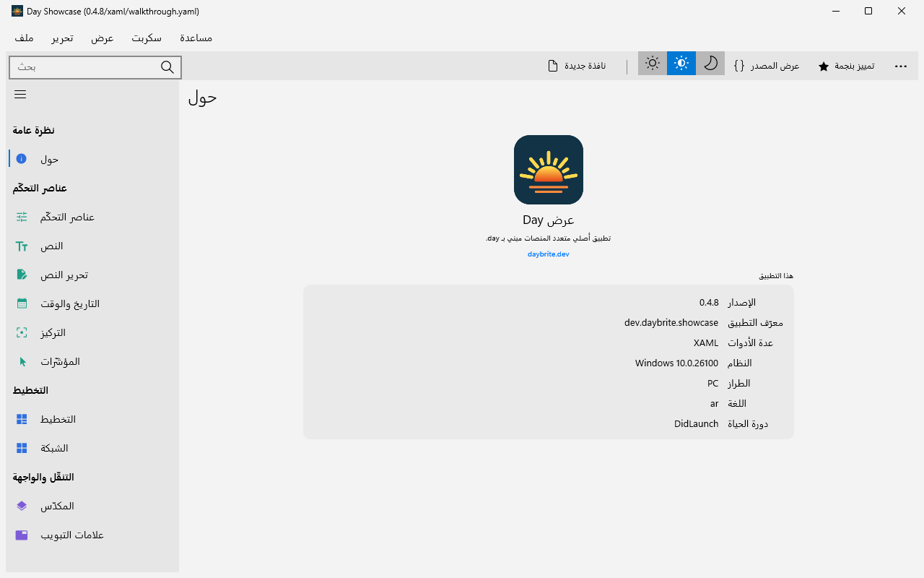Open the تحرير menu
Screen dimensions: 924x578
pos(62,38)
